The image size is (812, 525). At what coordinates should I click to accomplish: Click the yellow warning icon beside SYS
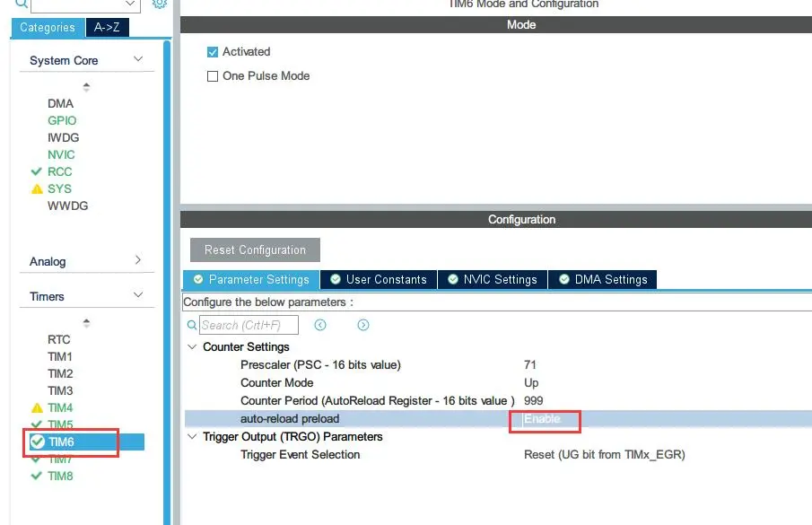[x=37, y=188]
